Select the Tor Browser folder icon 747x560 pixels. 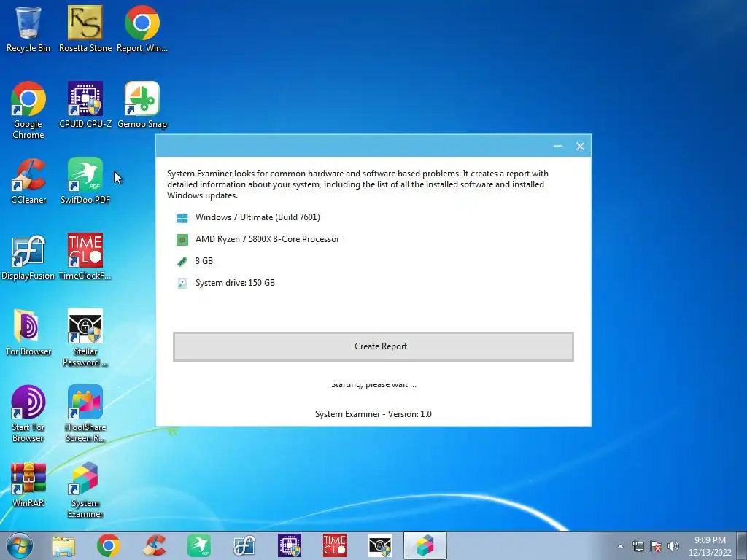point(28,332)
